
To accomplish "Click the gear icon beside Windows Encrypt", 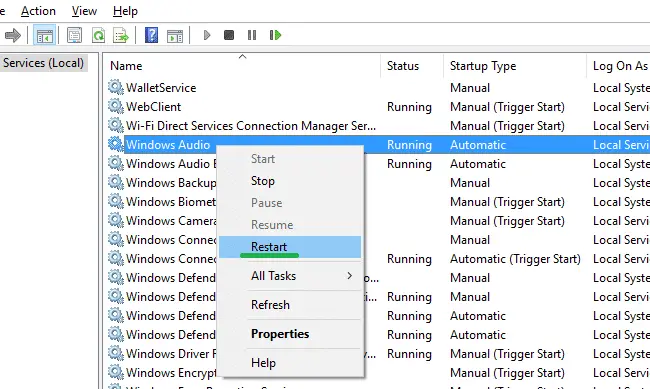I will (116, 372).
